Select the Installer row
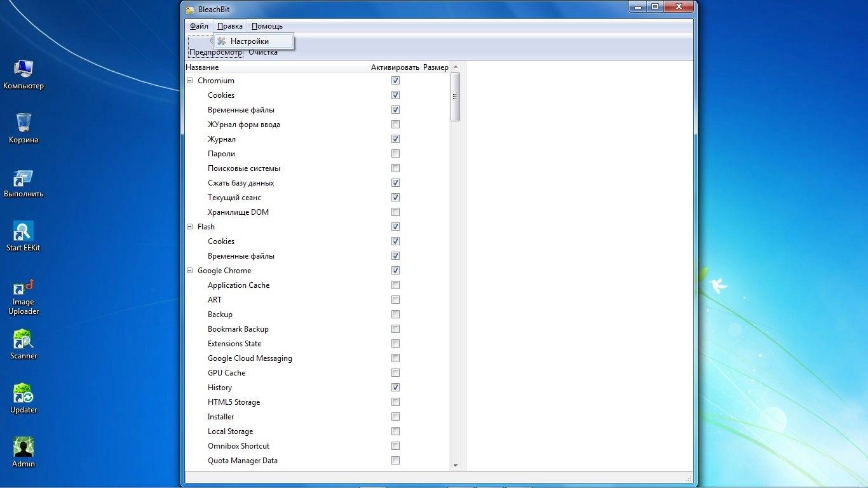 [317, 417]
